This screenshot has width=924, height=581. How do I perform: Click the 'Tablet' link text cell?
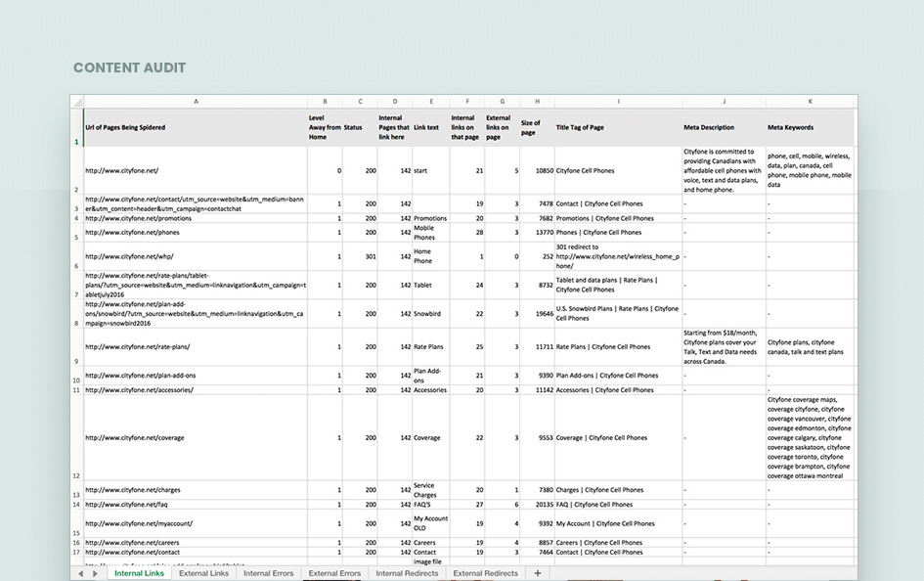pyautogui.click(x=431, y=286)
